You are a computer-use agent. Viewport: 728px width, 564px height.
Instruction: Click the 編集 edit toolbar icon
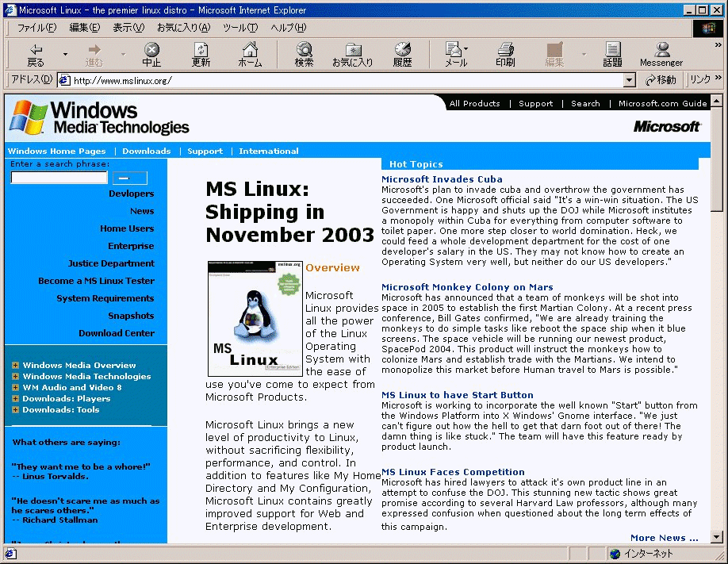pyautogui.click(x=554, y=56)
